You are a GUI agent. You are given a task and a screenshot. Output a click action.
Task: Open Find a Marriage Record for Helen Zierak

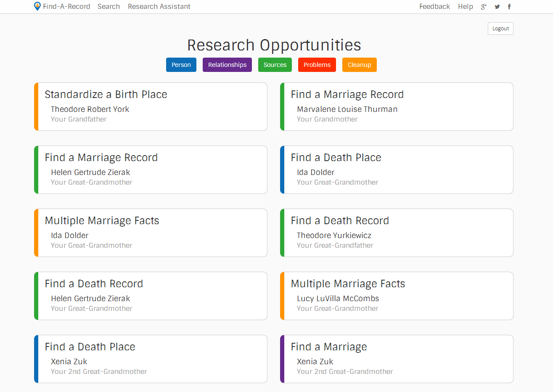[151, 170]
